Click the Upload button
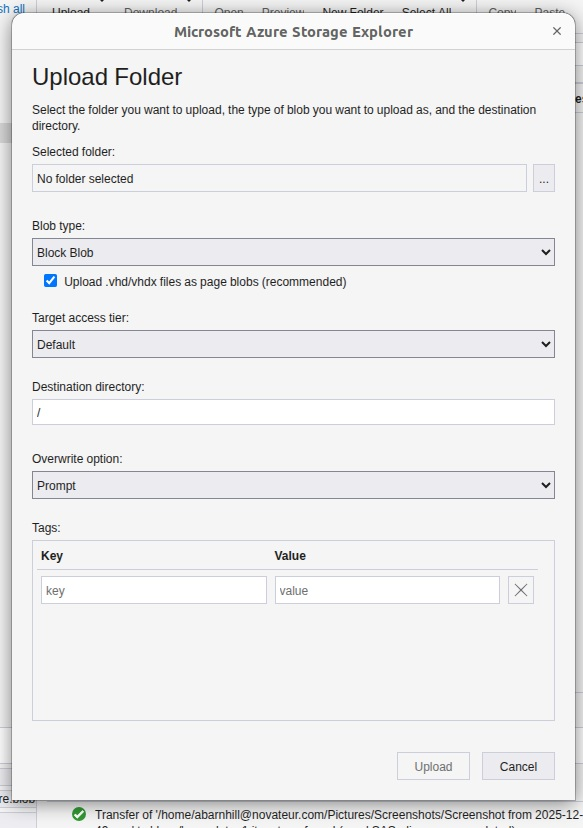 tap(433, 766)
